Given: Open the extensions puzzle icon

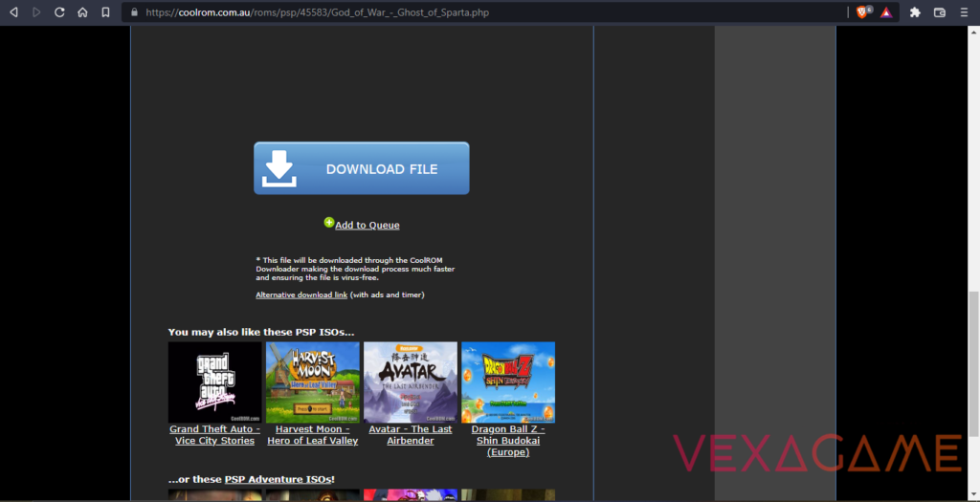Looking at the screenshot, I should point(915,11).
